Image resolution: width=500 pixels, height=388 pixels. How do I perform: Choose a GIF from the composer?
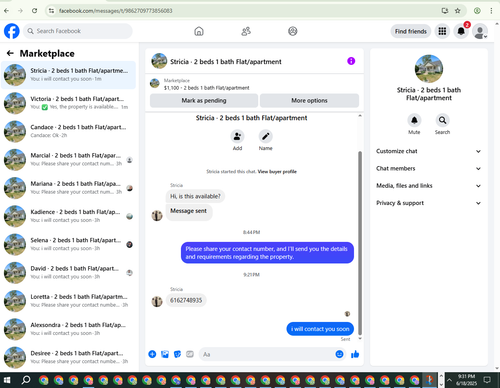coord(190,354)
